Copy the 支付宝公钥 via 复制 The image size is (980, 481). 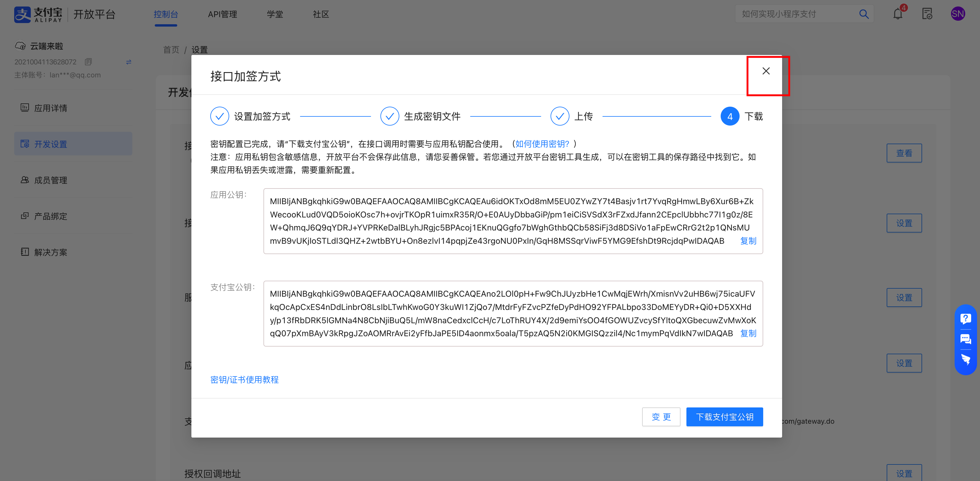[748, 333]
